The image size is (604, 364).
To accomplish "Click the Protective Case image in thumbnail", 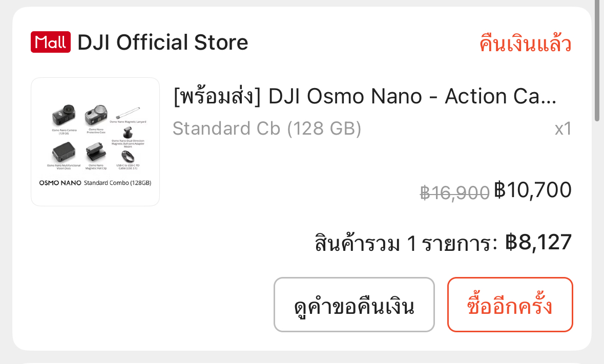I will click(95, 115).
